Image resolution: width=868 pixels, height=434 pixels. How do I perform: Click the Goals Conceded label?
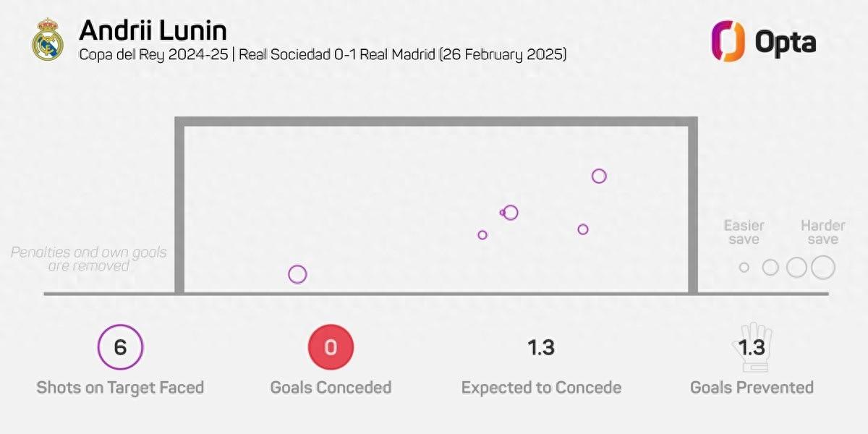coord(331,388)
